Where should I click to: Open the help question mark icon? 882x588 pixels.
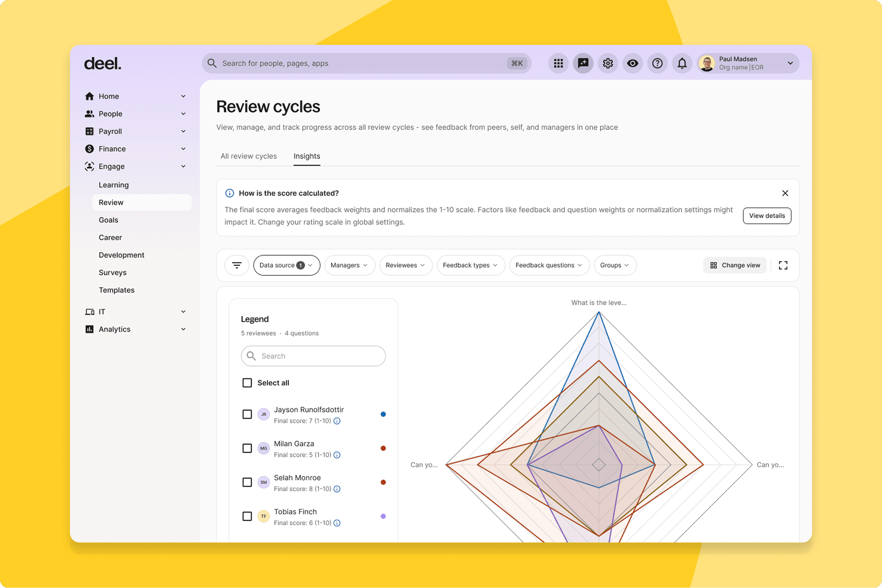coord(657,64)
